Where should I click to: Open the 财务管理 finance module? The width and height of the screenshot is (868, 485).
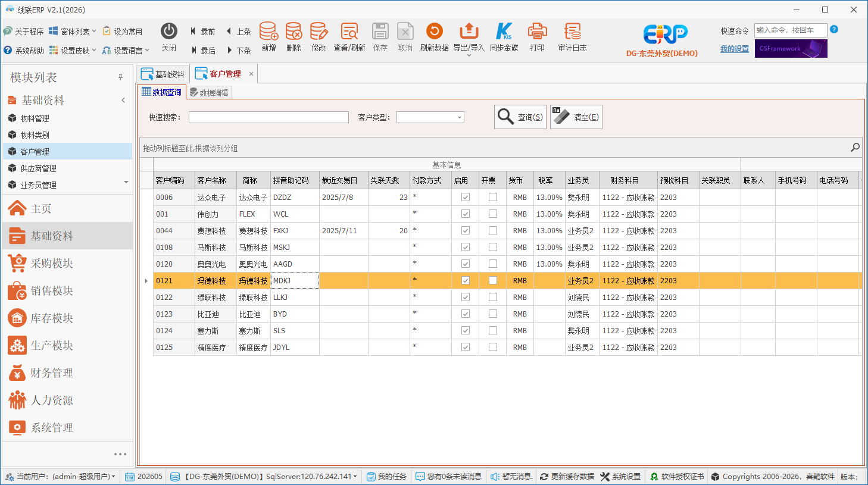click(x=67, y=373)
